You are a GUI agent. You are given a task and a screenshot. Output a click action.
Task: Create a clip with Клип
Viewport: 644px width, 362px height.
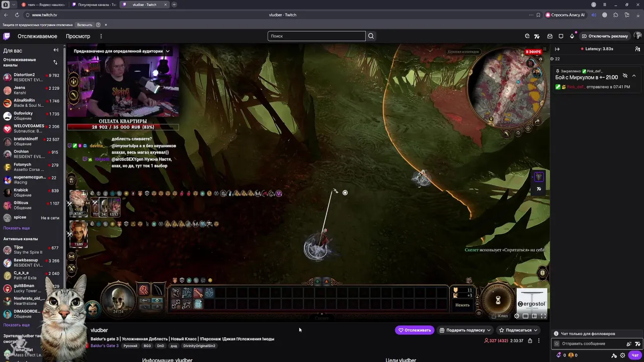coord(500,316)
